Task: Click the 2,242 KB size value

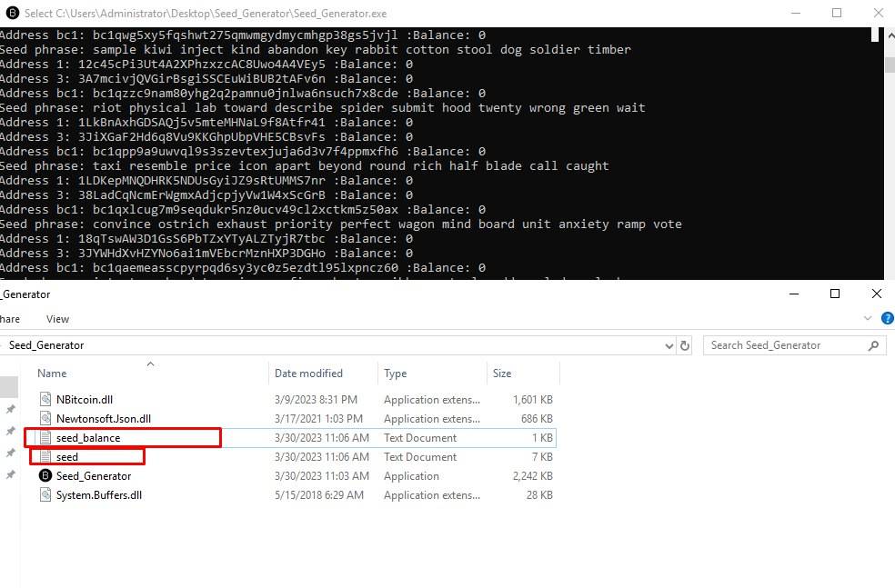Action: pyautogui.click(x=533, y=475)
